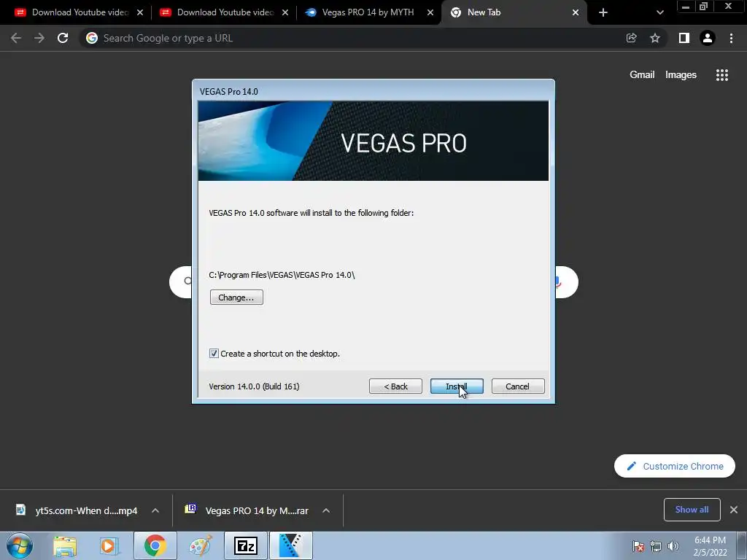Click the share this page icon
The height and width of the screenshot is (560, 747).
coord(631,38)
